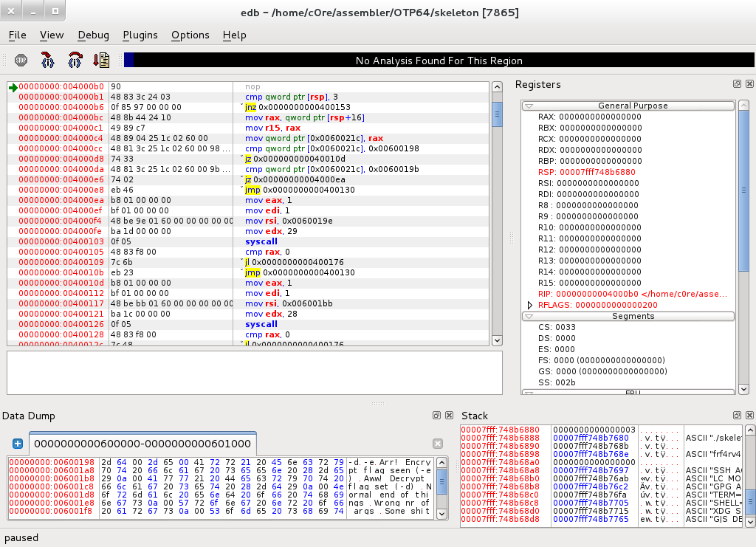Select the FS segment register row
This screenshot has height=547, width=756.
coord(602,360)
